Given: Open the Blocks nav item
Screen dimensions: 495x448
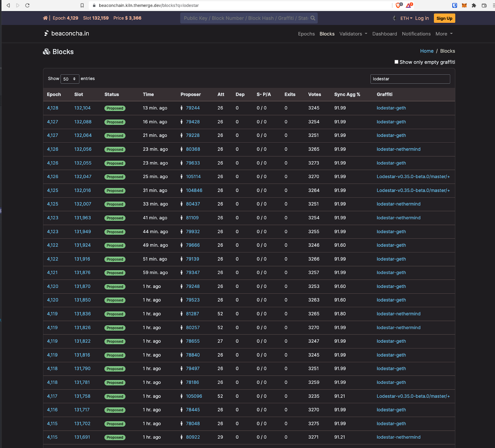Looking at the screenshot, I should (327, 34).
